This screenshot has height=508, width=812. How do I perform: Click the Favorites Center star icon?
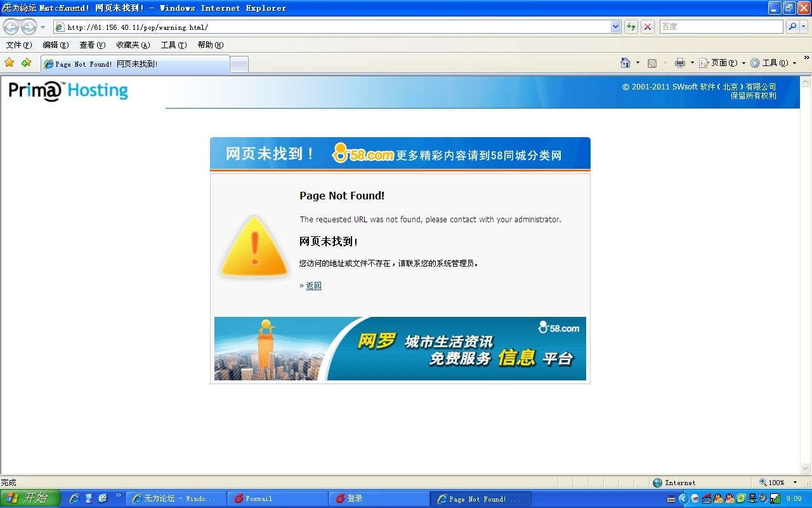[9, 63]
